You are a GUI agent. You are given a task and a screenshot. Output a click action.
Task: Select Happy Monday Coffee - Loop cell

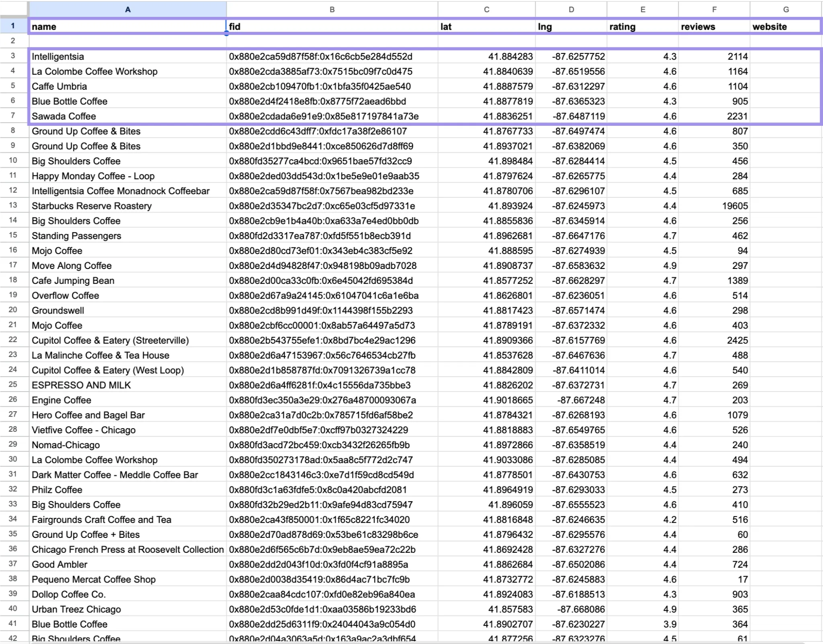tap(127, 176)
